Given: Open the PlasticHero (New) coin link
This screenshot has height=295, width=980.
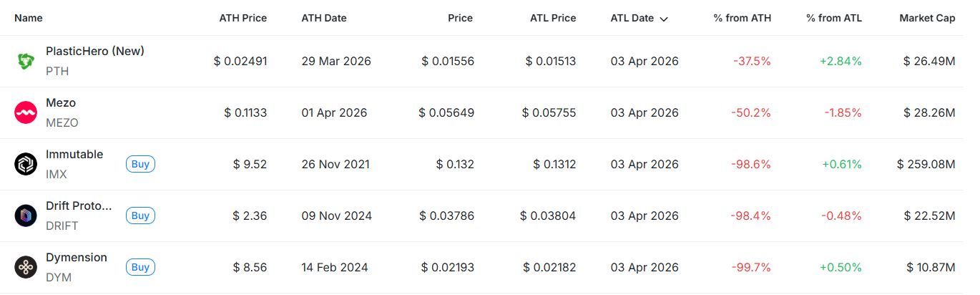Looking at the screenshot, I should (x=95, y=52).
